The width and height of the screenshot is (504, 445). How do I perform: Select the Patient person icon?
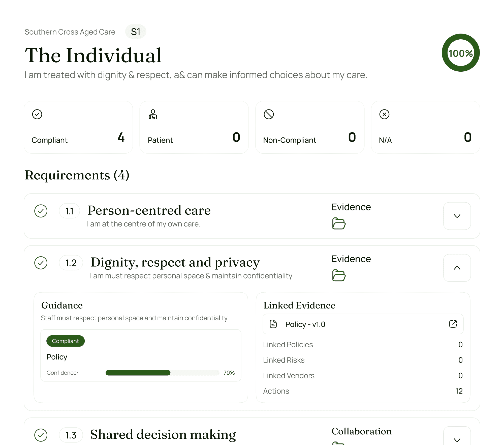click(x=153, y=114)
